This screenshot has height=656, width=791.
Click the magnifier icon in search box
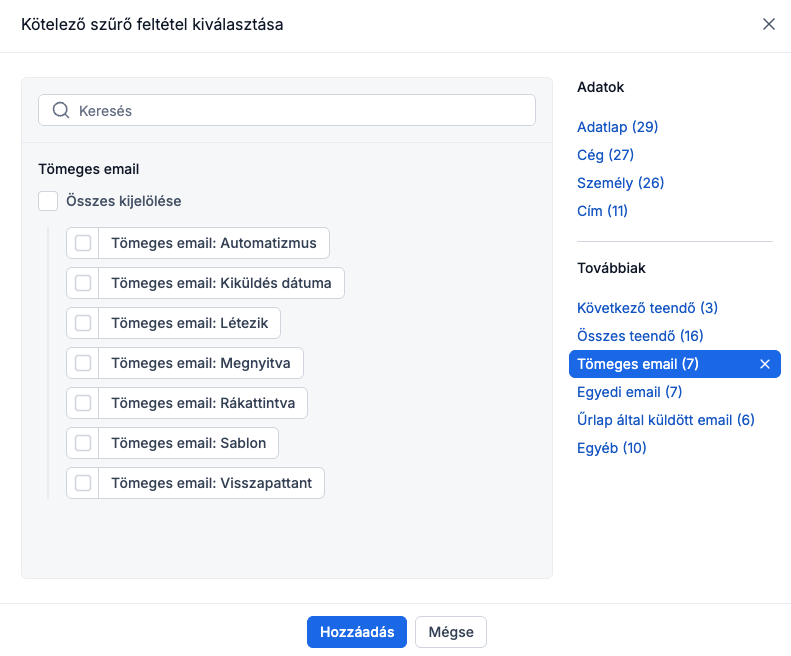pos(60,111)
